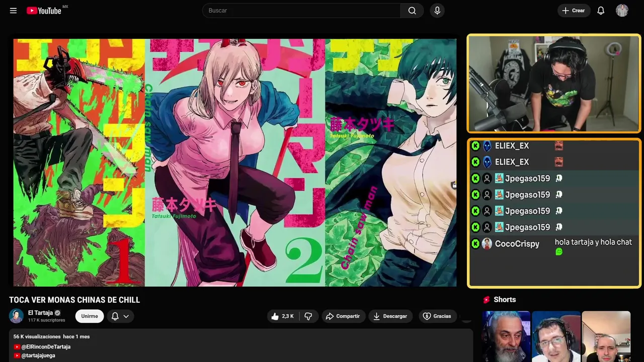644x362 pixels.
Task: Open El Tartaja channel avatar
Action: [x=17, y=316]
